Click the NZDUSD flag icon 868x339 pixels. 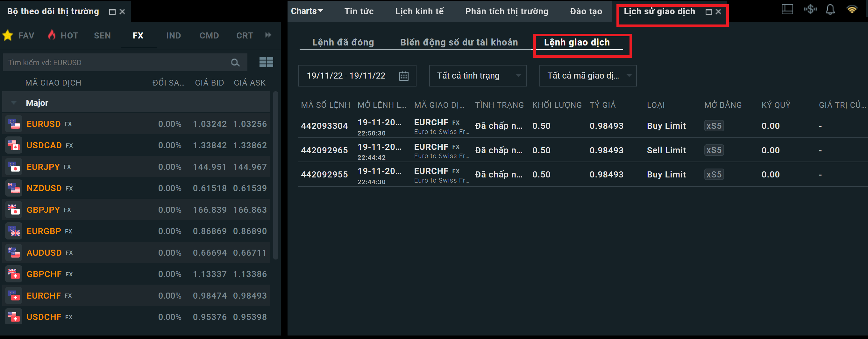tap(14, 188)
